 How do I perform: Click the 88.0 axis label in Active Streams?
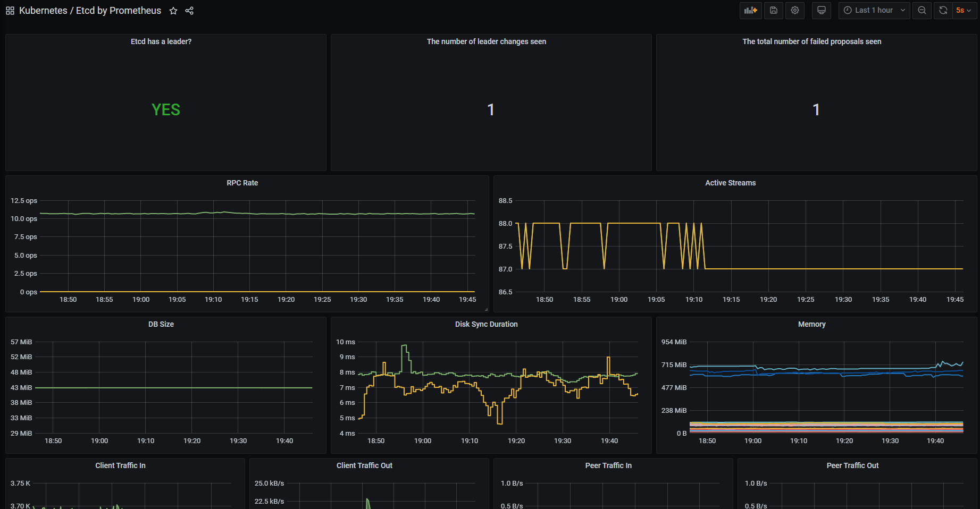point(506,224)
